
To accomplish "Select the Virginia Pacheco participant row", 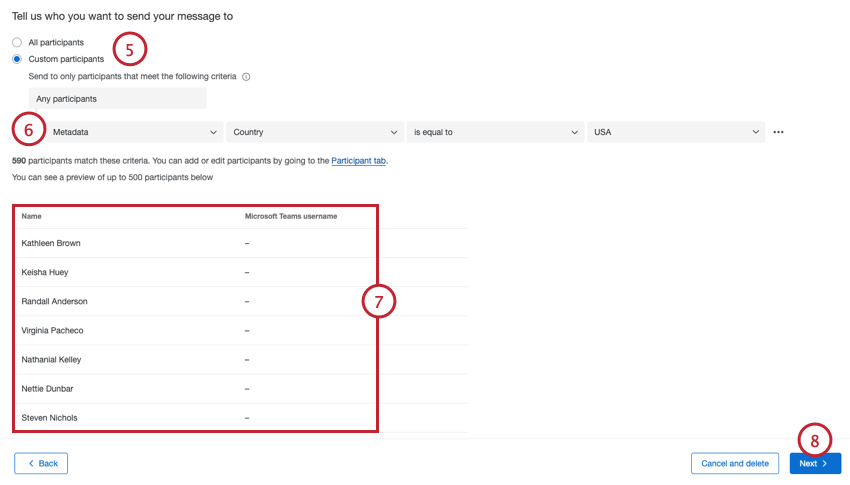I will (240, 331).
